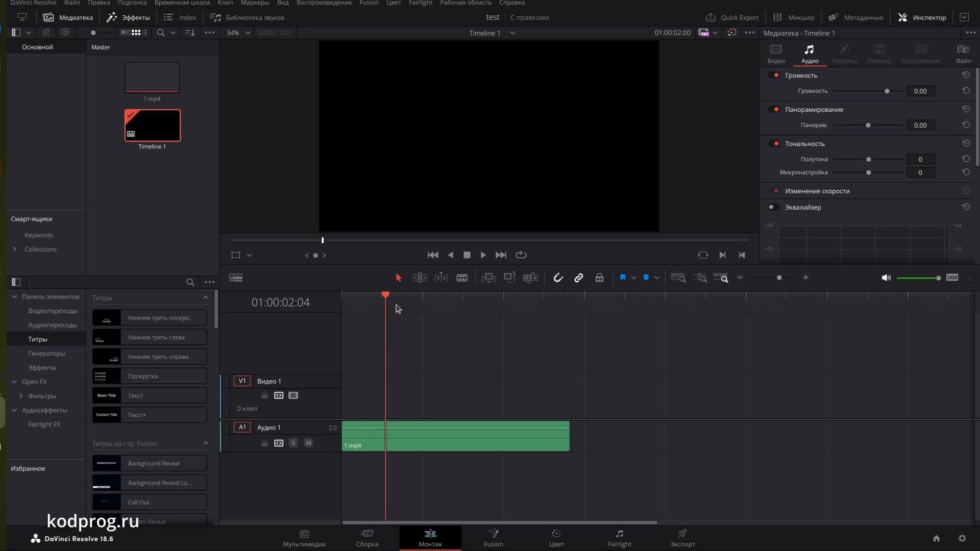Image resolution: width=980 pixels, height=551 pixels.
Task: Open the Эффекты panel
Action: click(x=128, y=17)
